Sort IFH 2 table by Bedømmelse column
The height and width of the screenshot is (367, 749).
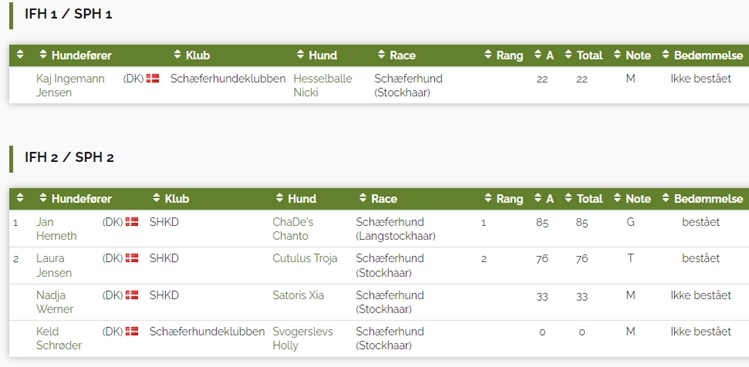[702, 199]
